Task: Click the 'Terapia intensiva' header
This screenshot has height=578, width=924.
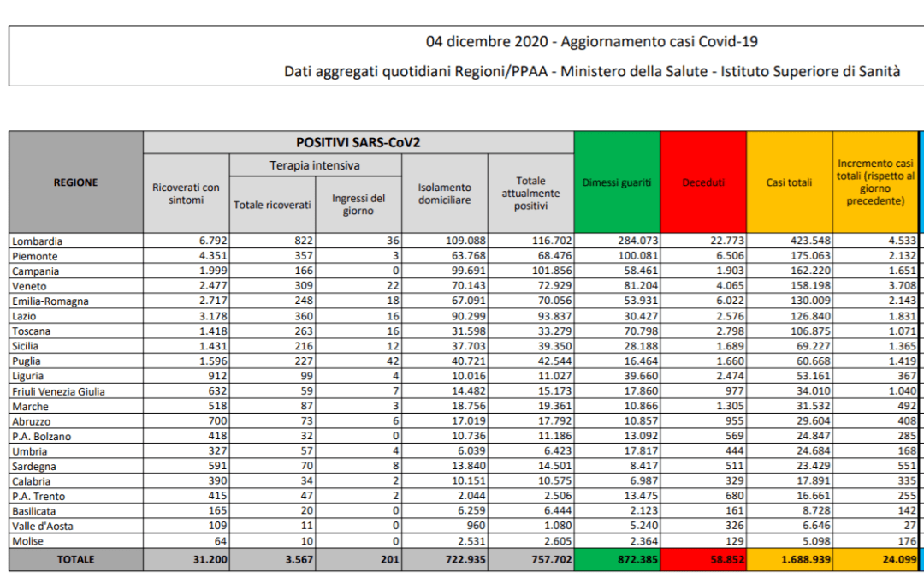Action: coord(315,165)
